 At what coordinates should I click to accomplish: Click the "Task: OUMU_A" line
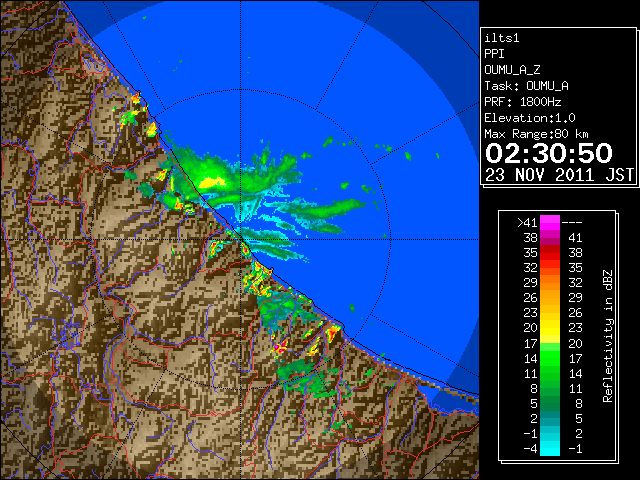click(526, 86)
